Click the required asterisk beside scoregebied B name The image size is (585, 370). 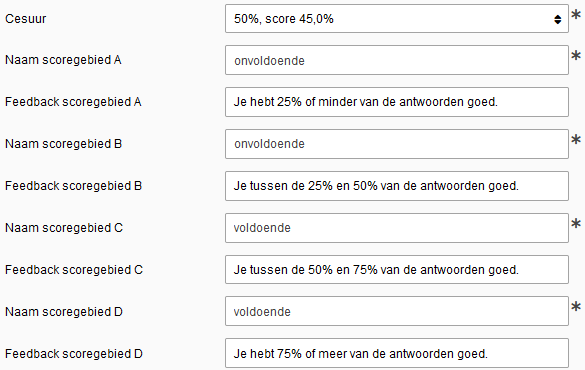576,139
